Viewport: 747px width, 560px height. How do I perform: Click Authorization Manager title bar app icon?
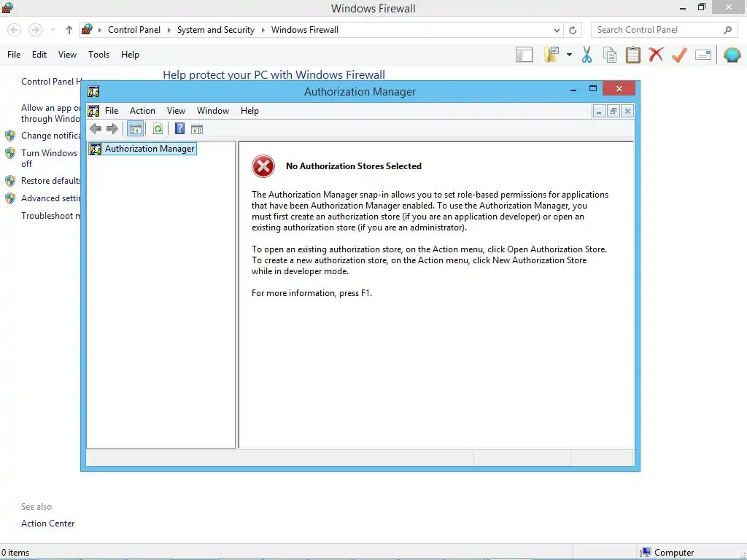(93, 91)
